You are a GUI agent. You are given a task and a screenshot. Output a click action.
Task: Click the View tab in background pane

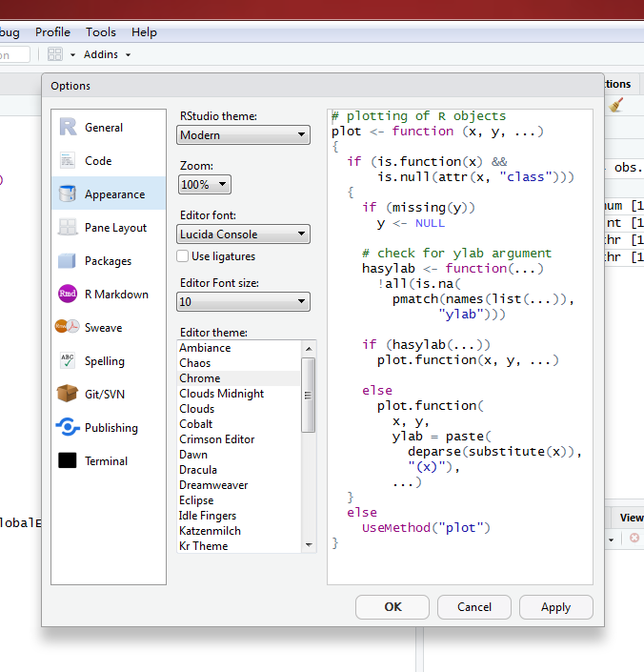coord(632,518)
